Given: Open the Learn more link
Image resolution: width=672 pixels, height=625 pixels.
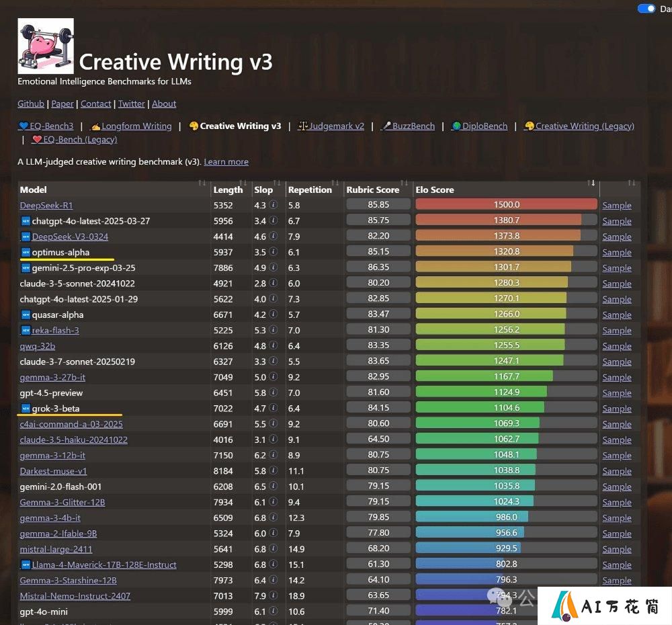Looking at the screenshot, I should pos(226,161).
